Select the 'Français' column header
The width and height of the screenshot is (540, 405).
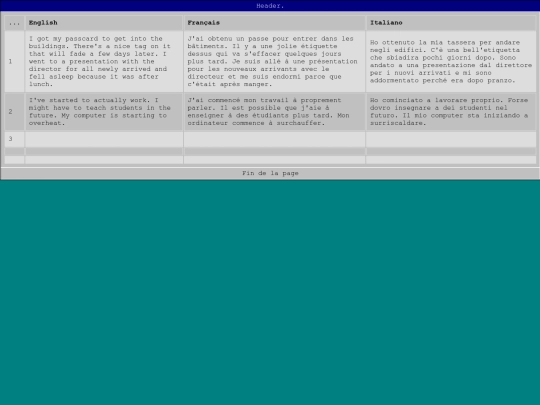click(x=274, y=23)
